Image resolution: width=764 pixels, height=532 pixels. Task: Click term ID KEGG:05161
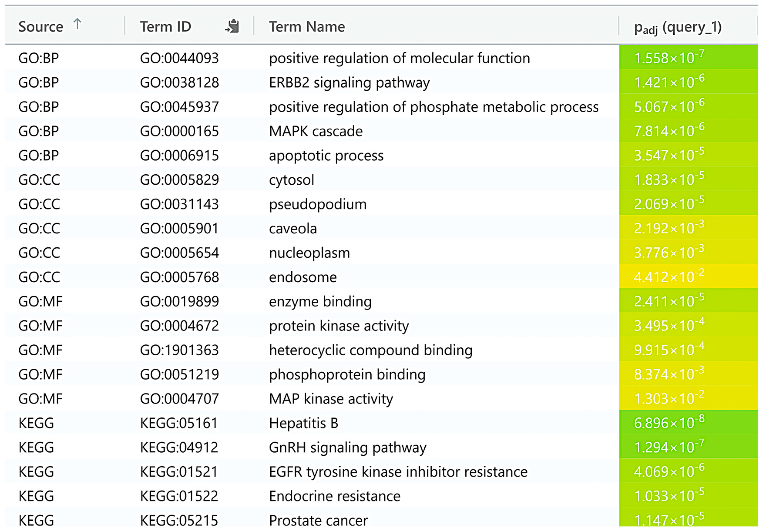[x=179, y=423]
